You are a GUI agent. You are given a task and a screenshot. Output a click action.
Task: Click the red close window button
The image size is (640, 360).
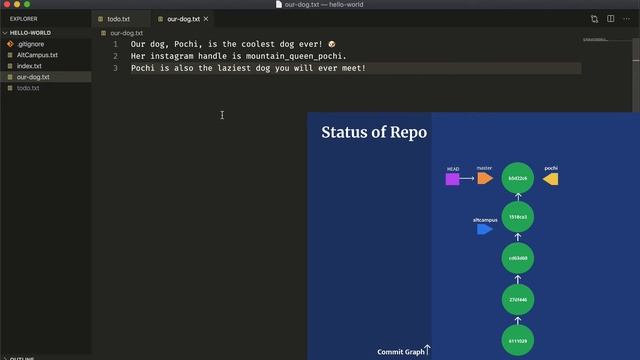[7, 4]
